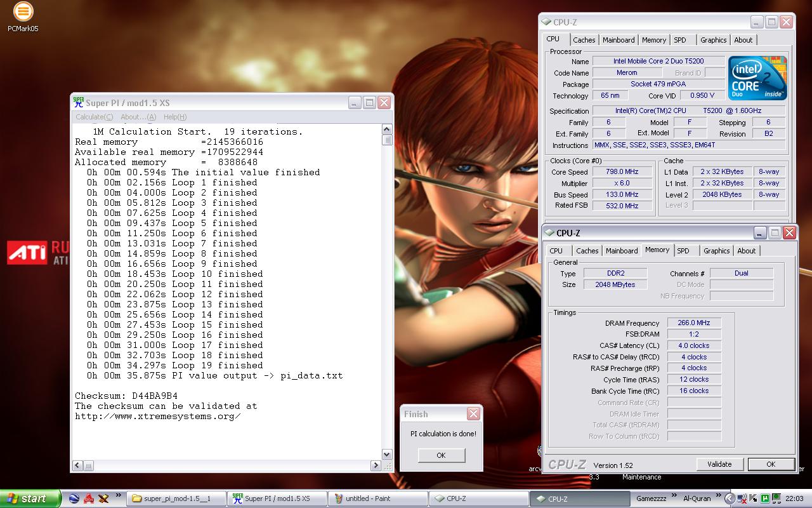The image size is (812, 508).
Task: Click the network disconnected tray icon
Action: 742,498
